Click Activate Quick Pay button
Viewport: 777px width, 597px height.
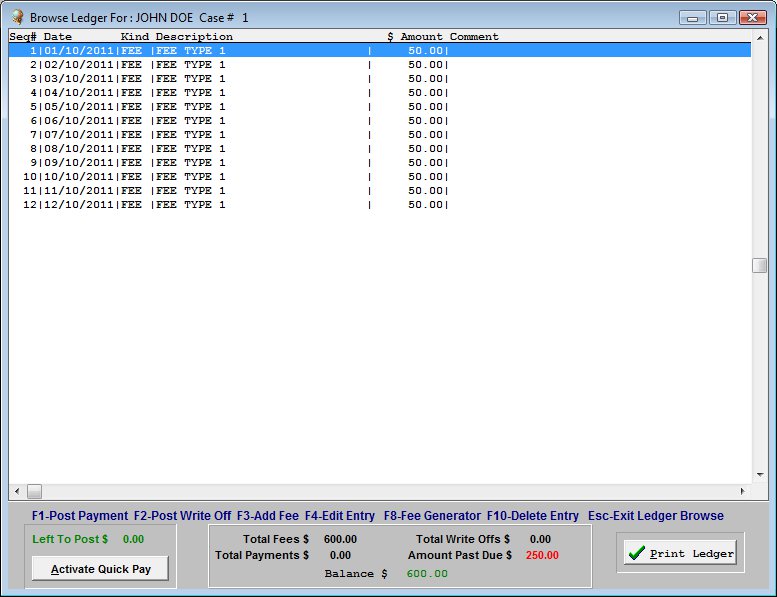(100, 569)
